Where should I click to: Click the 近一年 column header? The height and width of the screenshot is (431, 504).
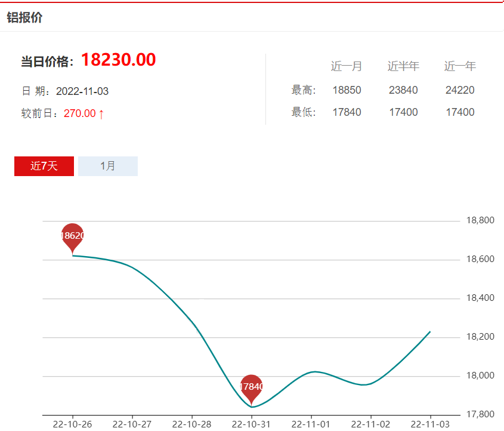(x=460, y=66)
